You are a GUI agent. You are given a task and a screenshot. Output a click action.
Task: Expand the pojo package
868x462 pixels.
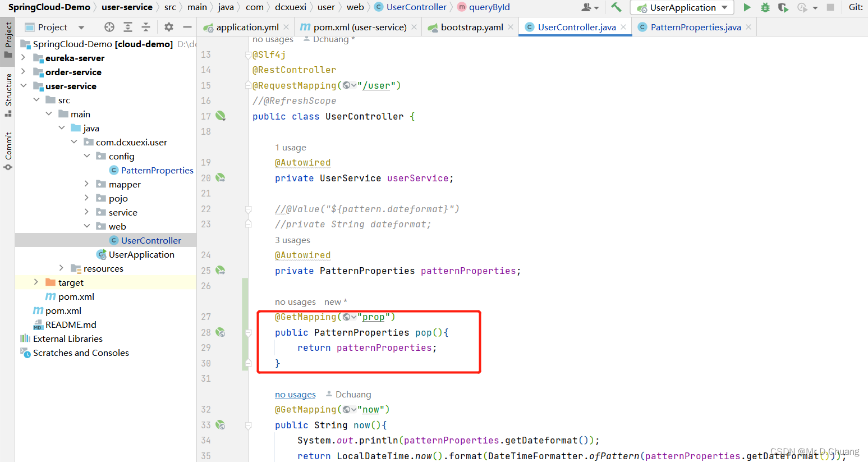tap(86, 198)
